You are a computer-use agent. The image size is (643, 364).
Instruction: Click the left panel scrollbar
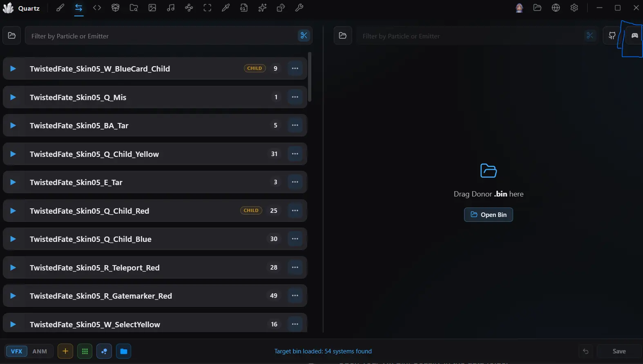tap(310, 77)
